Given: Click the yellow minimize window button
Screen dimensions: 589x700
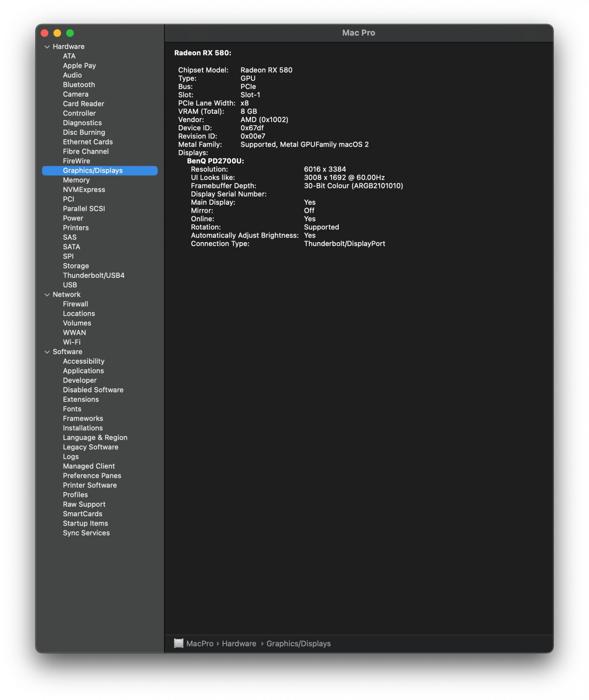Looking at the screenshot, I should [x=57, y=33].
